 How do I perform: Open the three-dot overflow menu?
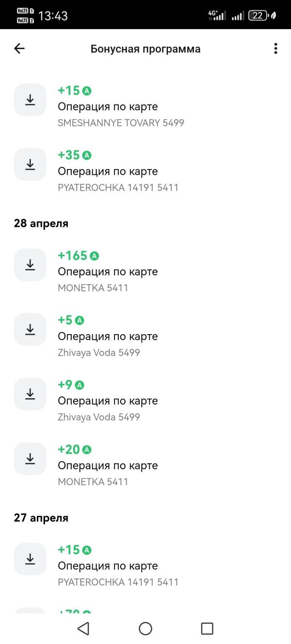tap(275, 49)
